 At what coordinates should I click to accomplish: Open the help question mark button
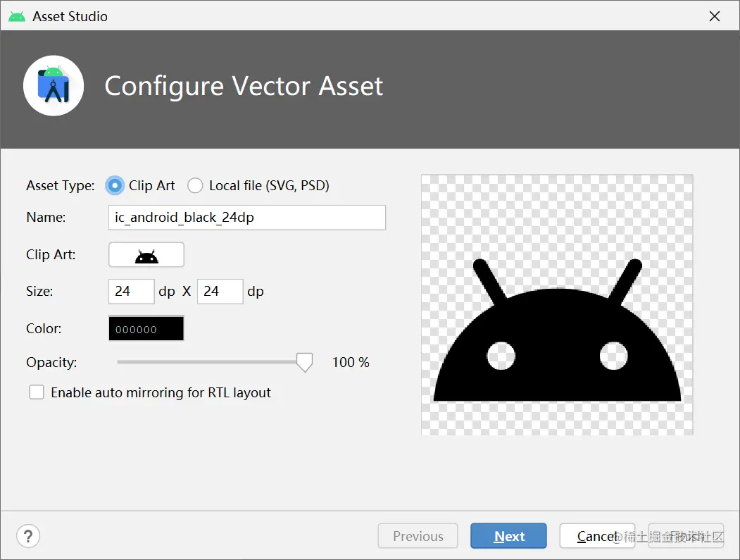tap(28, 536)
